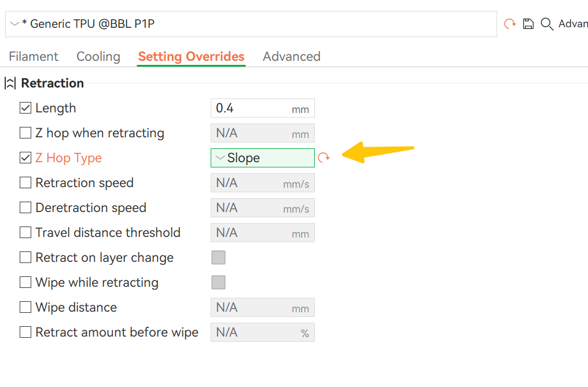Switch to the Advanced tab
Image resolution: width=588 pixels, height=387 pixels.
pos(291,56)
